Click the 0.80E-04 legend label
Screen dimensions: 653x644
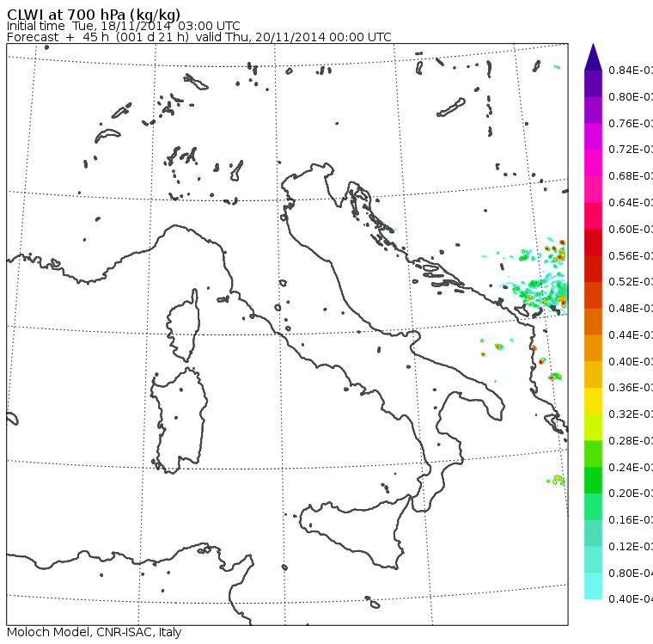tap(631, 573)
